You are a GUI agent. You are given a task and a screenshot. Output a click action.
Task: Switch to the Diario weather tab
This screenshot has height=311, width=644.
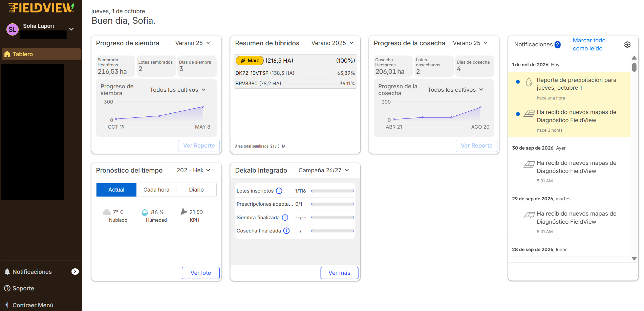(x=196, y=190)
